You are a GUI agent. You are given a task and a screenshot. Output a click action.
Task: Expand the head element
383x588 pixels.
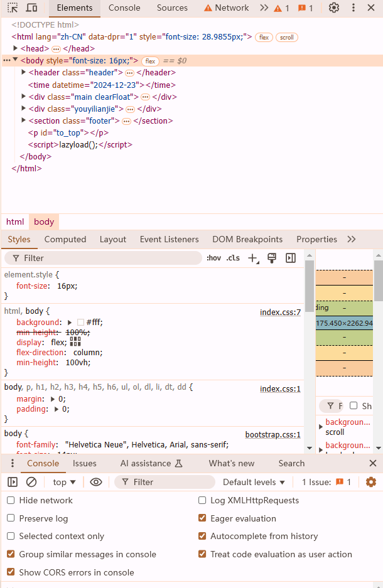[x=15, y=48]
